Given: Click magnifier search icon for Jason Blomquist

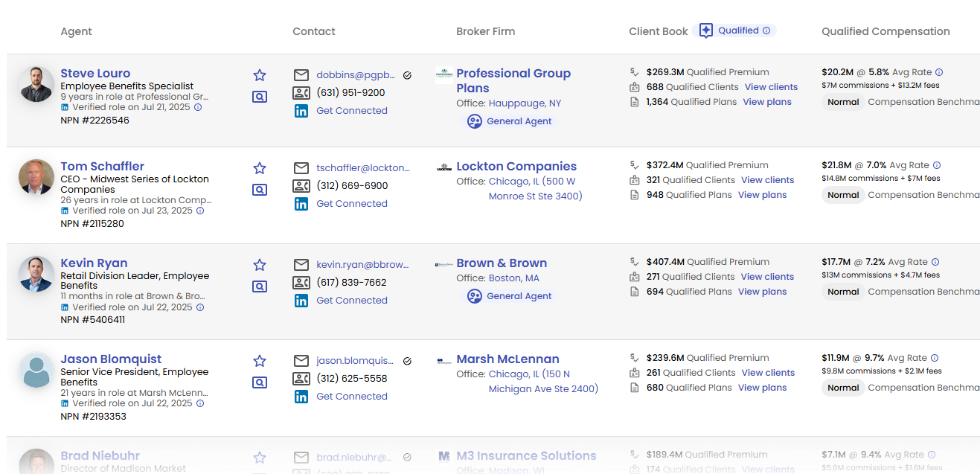Looking at the screenshot, I should click(260, 382).
